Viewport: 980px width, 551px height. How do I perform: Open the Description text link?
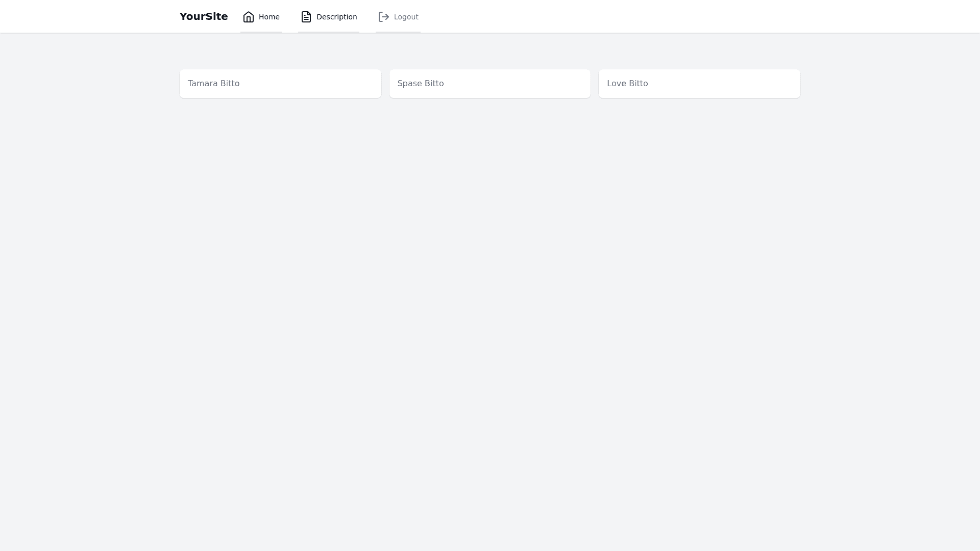[x=336, y=17]
